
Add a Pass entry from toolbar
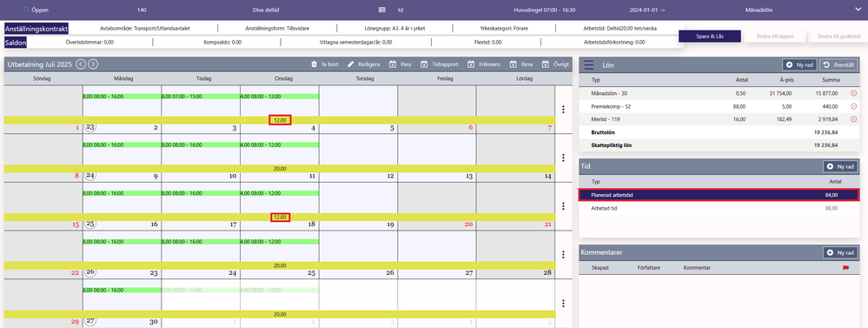[x=393, y=64]
